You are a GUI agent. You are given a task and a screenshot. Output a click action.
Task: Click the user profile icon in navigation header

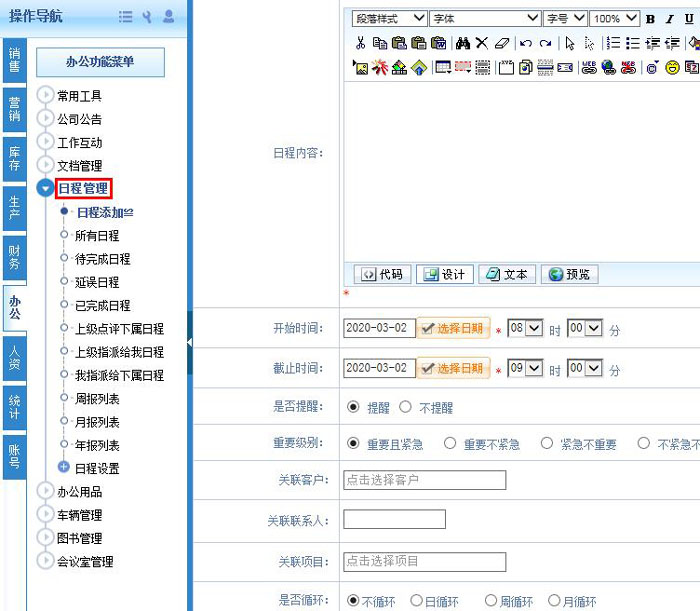click(169, 16)
